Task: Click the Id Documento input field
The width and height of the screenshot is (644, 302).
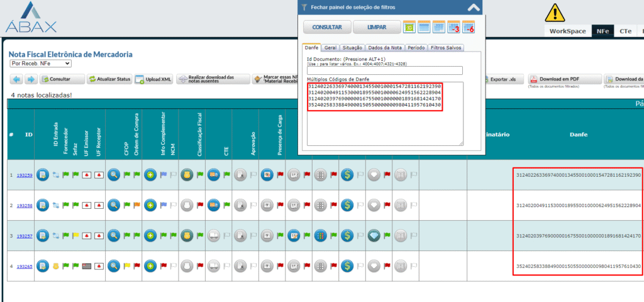Action: coord(384,70)
